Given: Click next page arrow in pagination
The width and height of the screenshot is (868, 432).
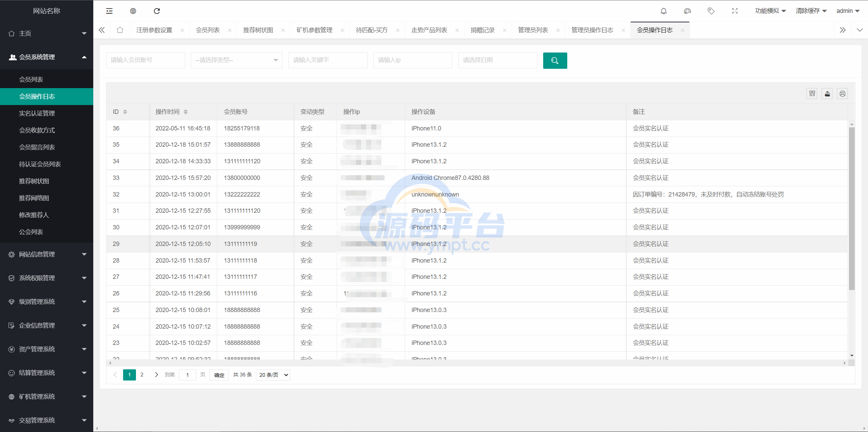Looking at the screenshot, I should [x=156, y=375].
